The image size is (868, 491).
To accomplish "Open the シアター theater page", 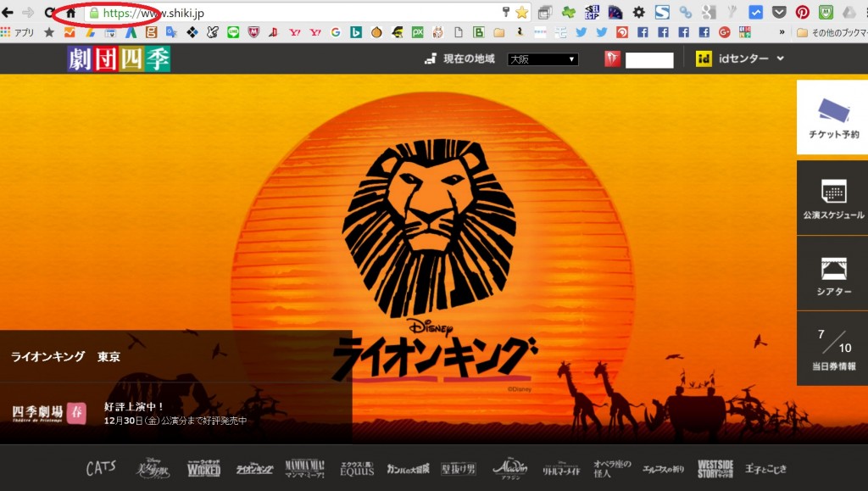I will point(833,274).
